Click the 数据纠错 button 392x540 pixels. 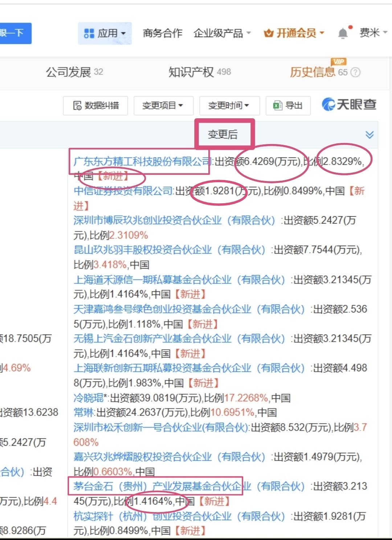click(95, 106)
